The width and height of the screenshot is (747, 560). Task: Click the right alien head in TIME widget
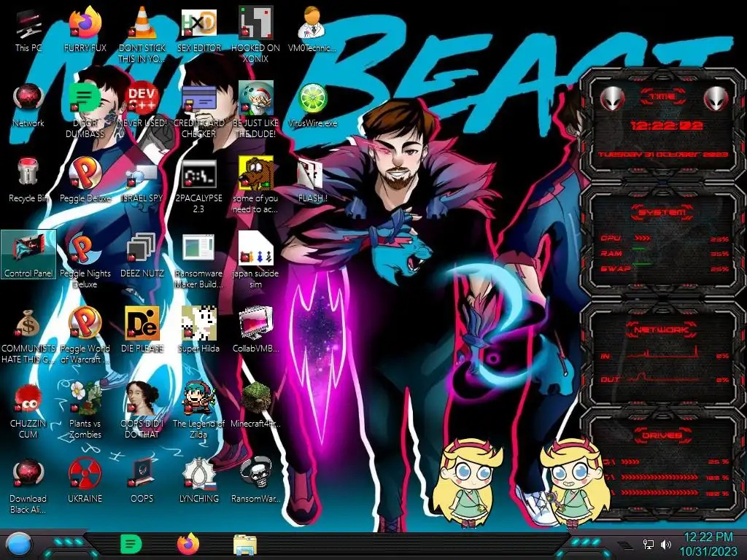tap(716, 99)
